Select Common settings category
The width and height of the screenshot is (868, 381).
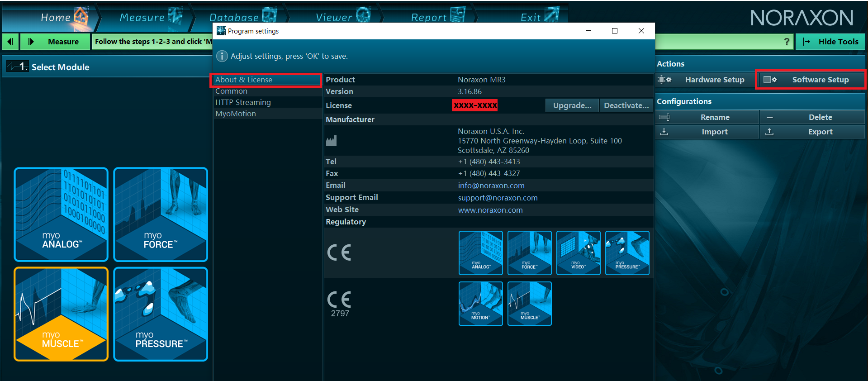267,91
